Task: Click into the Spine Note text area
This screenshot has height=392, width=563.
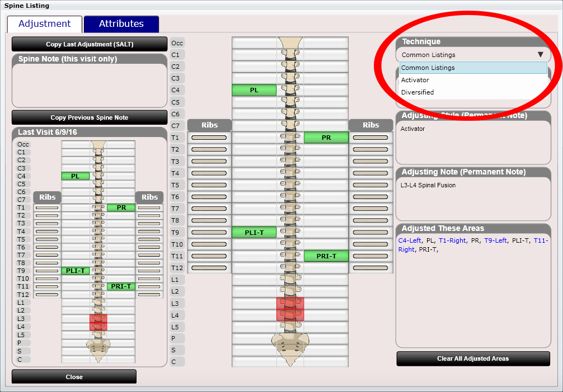Action: click(90, 85)
